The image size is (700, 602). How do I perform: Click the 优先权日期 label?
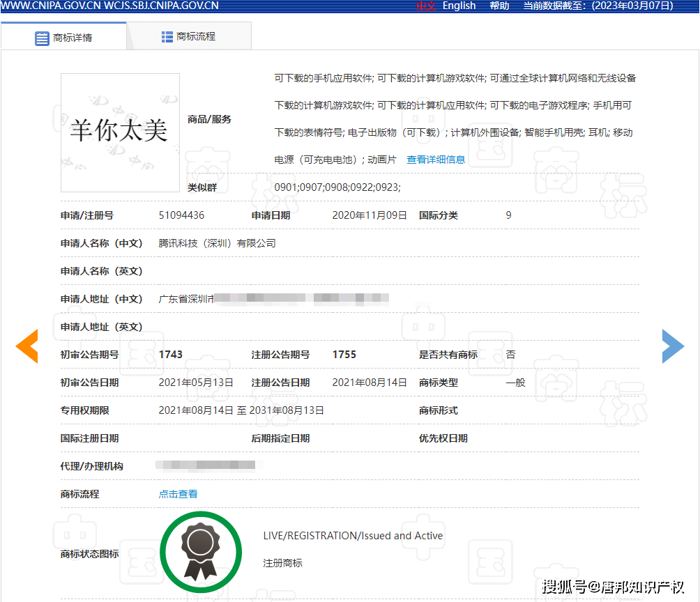[443, 438]
